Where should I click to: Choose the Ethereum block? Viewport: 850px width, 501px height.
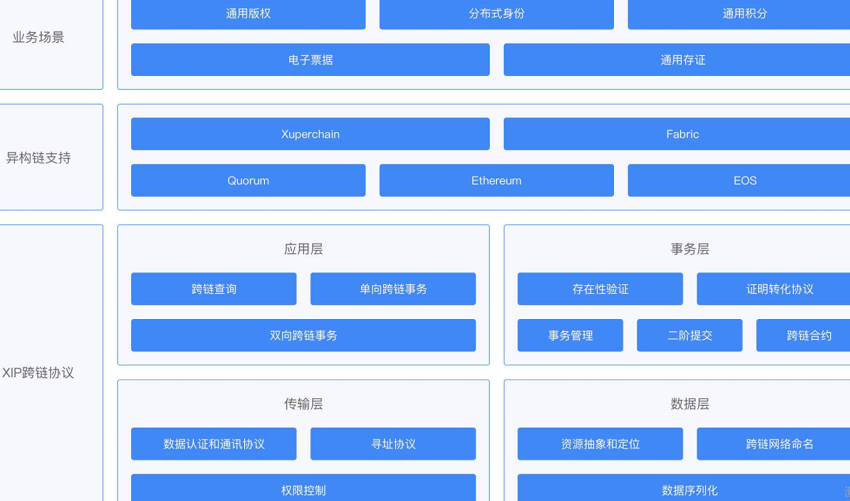coord(497,181)
